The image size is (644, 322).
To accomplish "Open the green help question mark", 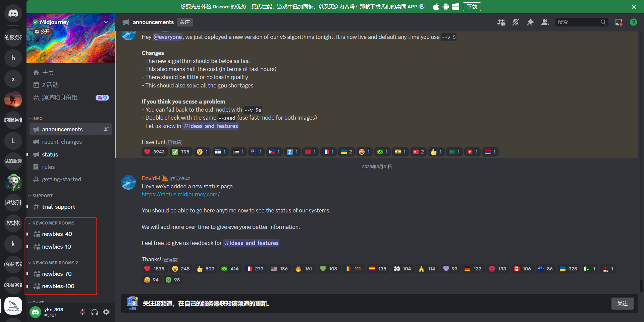I will tap(633, 22).
